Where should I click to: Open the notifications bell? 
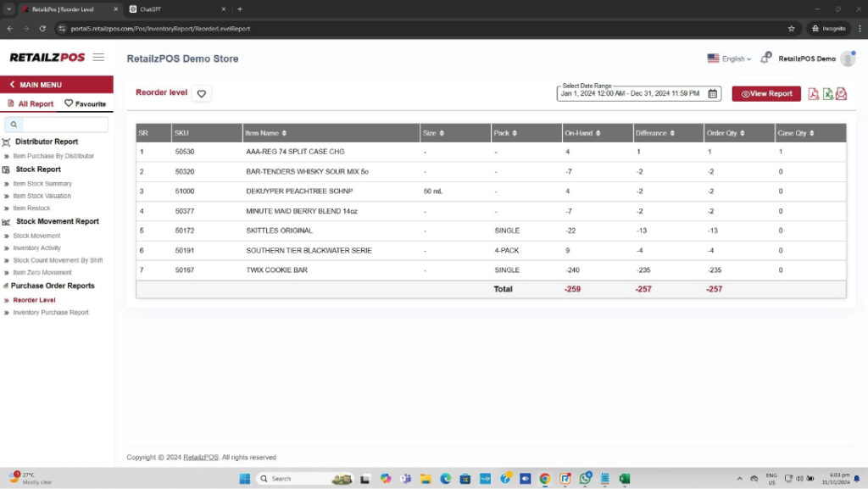(x=765, y=58)
